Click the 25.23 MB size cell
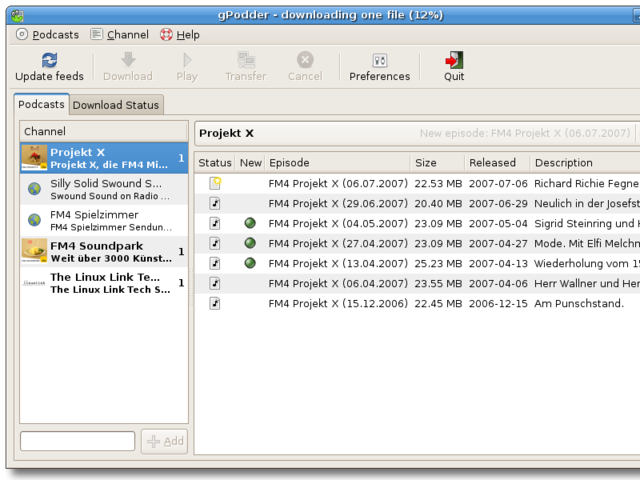The height and width of the screenshot is (480, 640). click(x=438, y=264)
